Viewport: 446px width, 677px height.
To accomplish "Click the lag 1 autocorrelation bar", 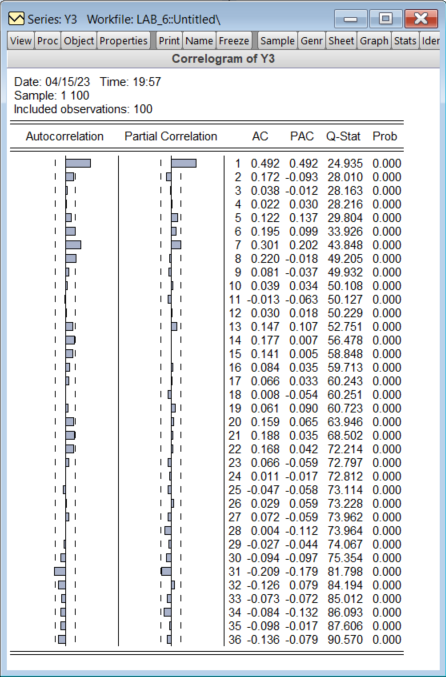I will (78, 163).
